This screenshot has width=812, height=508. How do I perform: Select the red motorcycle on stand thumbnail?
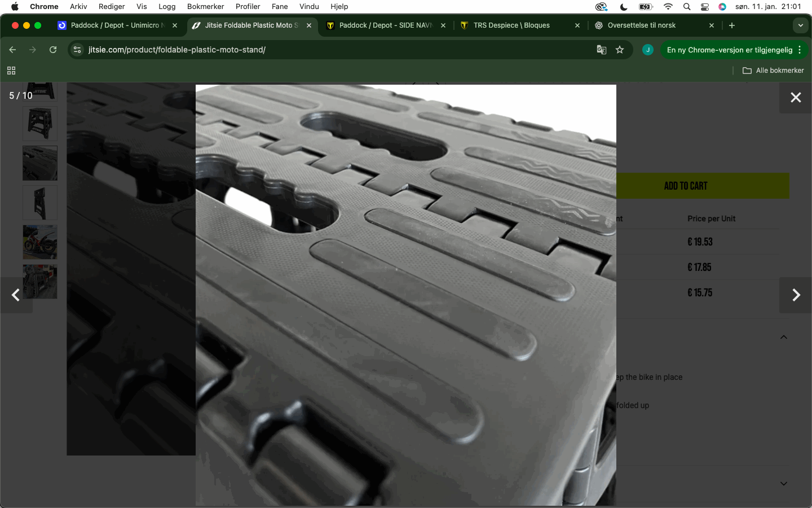pyautogui.click(x=40, y=242)
